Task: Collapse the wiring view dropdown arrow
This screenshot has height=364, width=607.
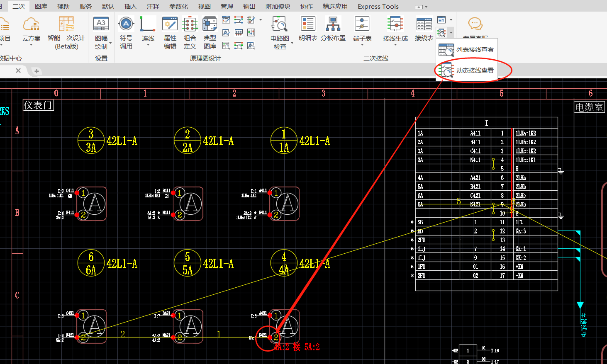Action: coord(451,32)
